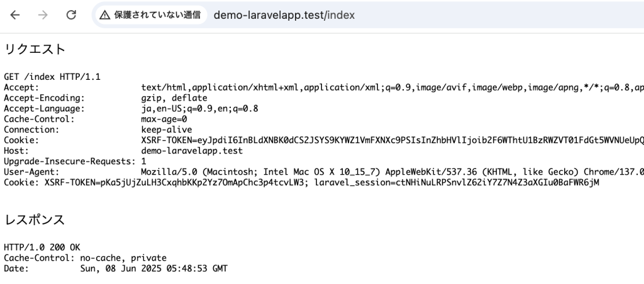Click the リクエスト heading
Viewport: 644px width, 284px height.
click(x=35, y=49)
